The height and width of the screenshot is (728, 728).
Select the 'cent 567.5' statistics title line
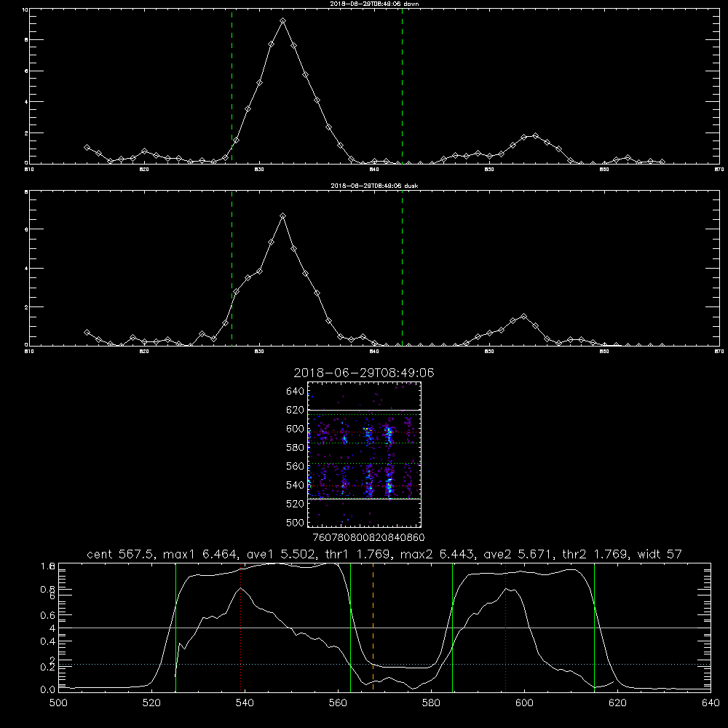(x=384, y=554)
